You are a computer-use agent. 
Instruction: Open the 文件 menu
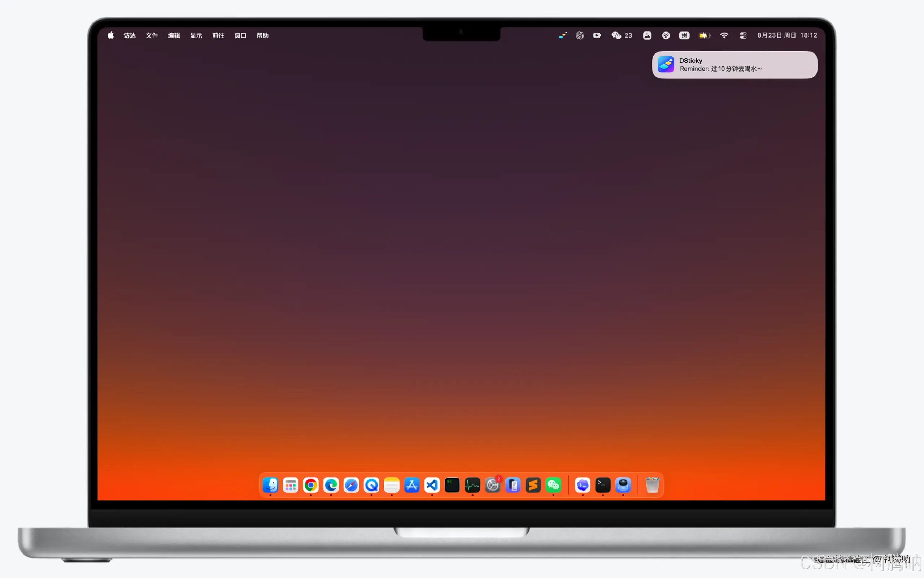152,35
